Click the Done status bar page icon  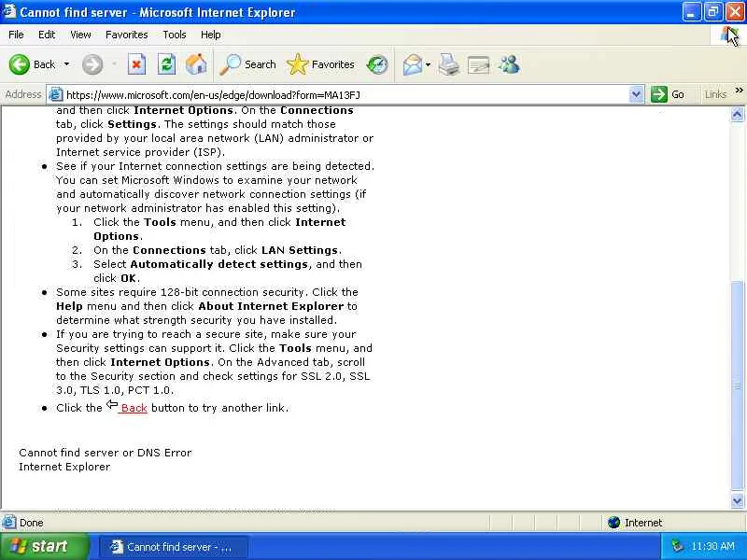tap(9, 523)
